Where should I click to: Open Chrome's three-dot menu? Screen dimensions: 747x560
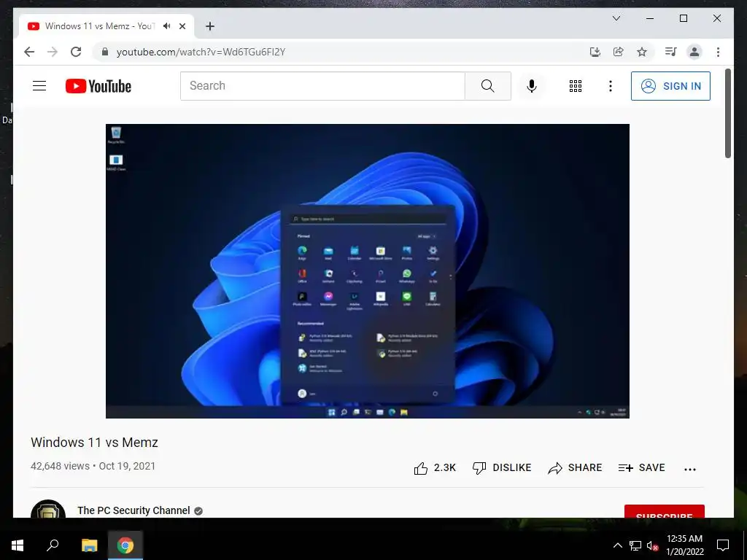pos(718,52)
